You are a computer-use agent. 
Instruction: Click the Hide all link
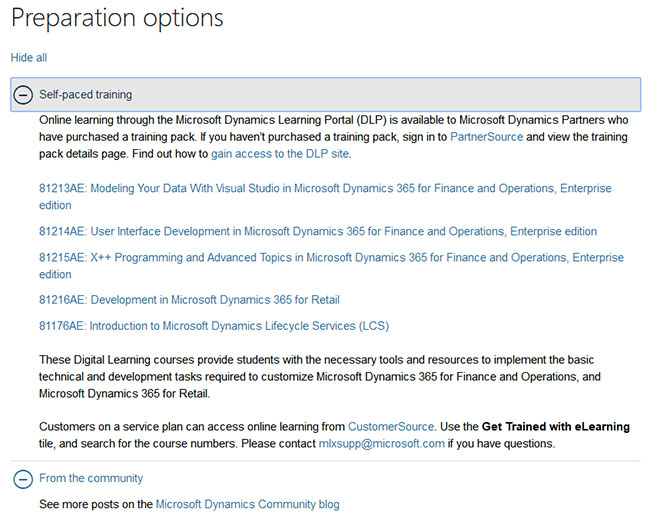pos(29,58)
